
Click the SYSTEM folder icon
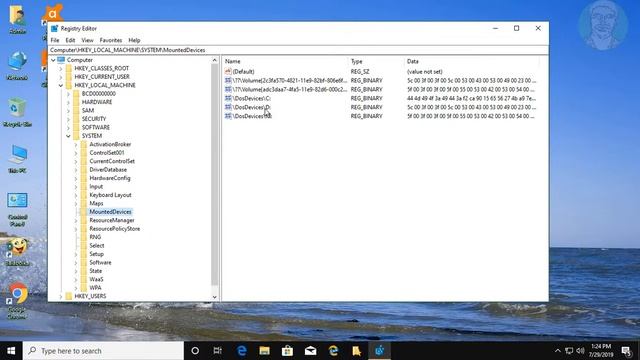click(x=76, y=136)
